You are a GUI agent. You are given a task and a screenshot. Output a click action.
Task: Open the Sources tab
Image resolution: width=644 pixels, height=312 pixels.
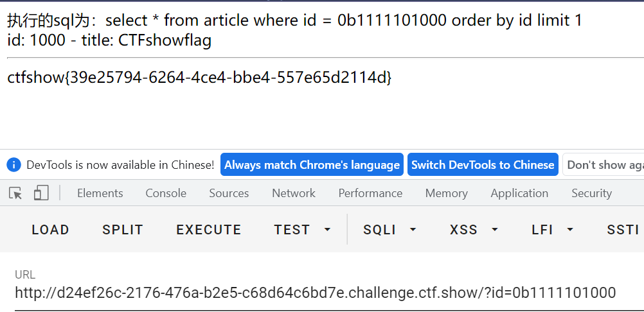229,193
